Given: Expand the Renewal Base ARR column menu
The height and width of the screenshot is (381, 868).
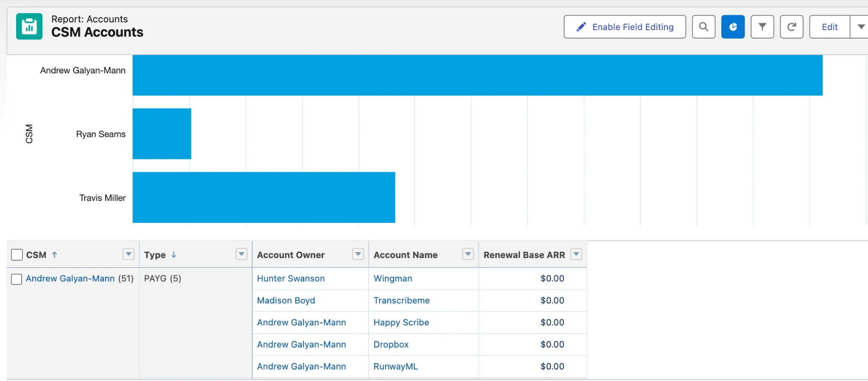Looking at the screenshot, I should point(576,254).
